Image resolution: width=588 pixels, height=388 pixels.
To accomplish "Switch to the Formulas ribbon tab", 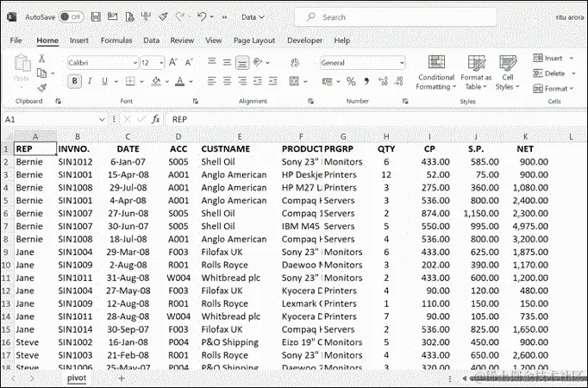I will pyautogui.click(x=116, y=41).
